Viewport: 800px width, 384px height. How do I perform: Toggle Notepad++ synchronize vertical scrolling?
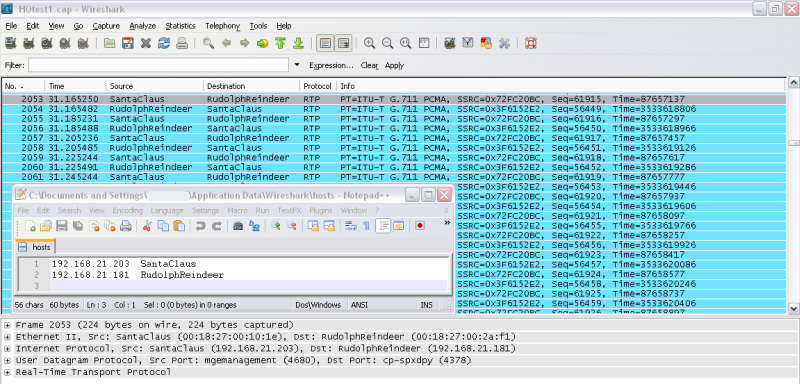(313, 225)
